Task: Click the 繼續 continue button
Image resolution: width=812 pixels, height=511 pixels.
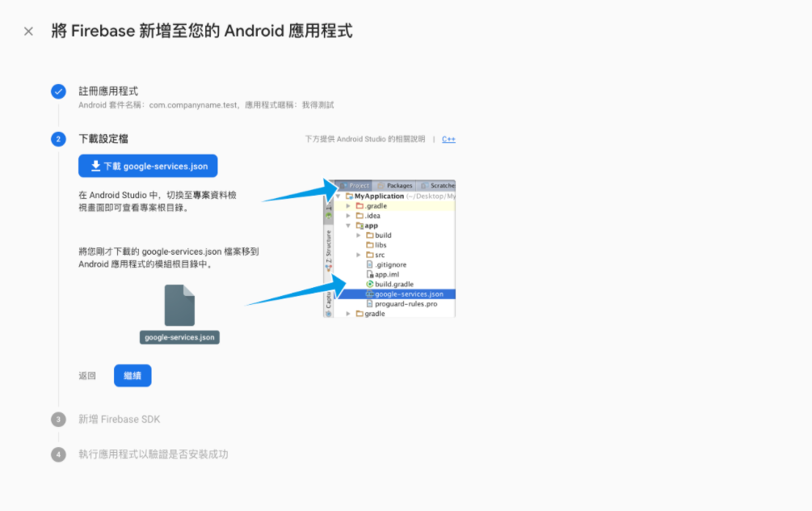Action: click(133, 376)
